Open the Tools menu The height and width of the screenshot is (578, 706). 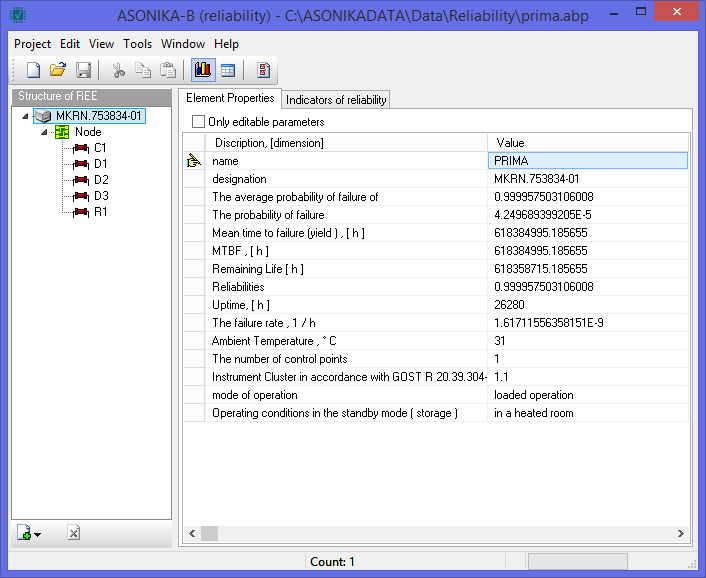(137, 44)
